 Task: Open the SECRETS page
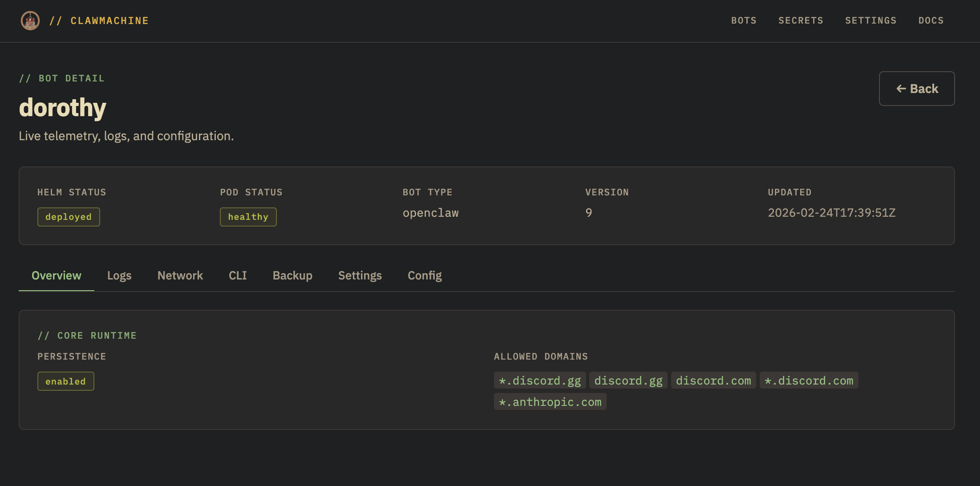801,20
